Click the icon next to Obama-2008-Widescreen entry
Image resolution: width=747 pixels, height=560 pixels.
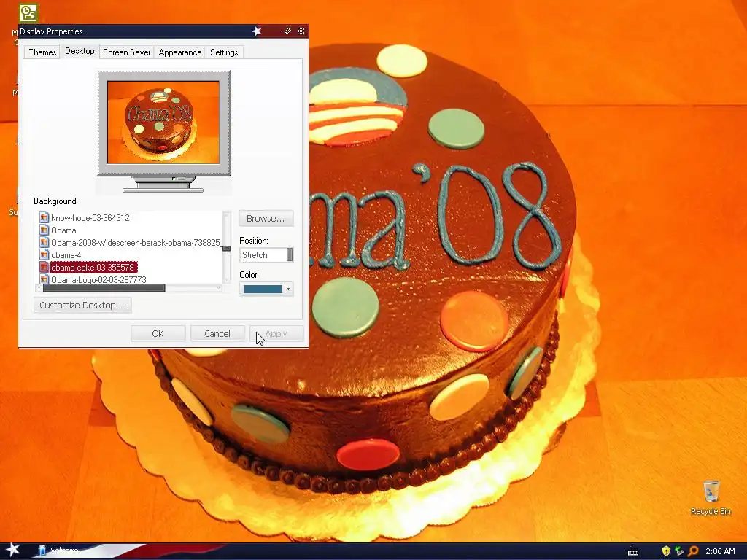click(44, 242)
